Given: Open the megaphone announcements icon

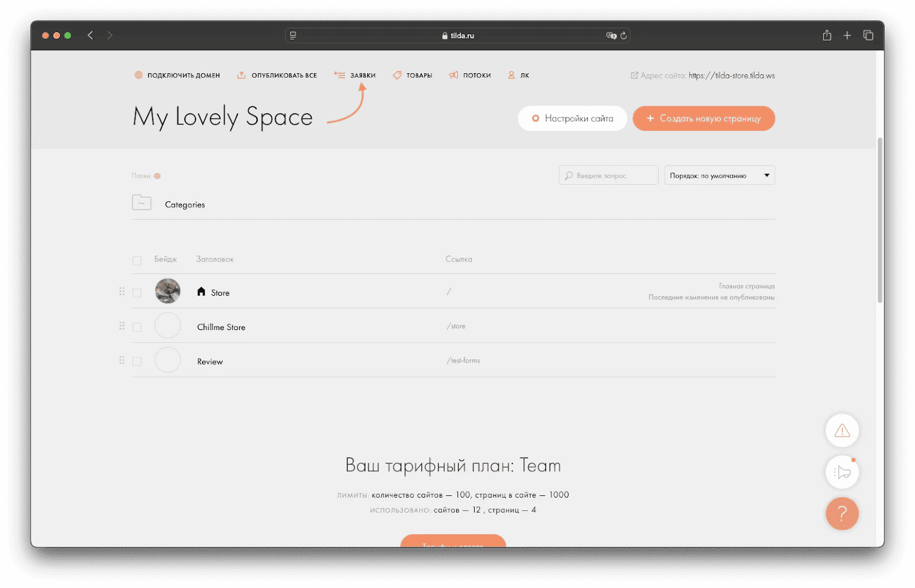Looking at the screenshot, I should [x=842, y=472].
